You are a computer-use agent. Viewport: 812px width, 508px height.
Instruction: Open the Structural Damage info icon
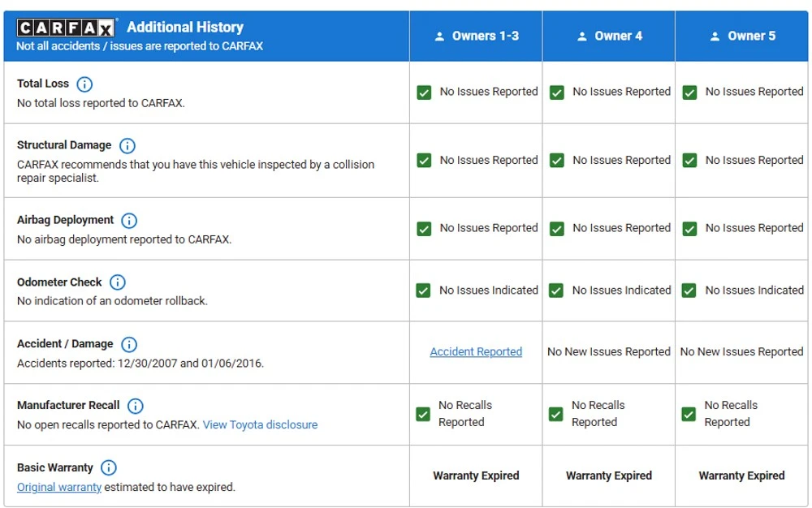point(127,146)
